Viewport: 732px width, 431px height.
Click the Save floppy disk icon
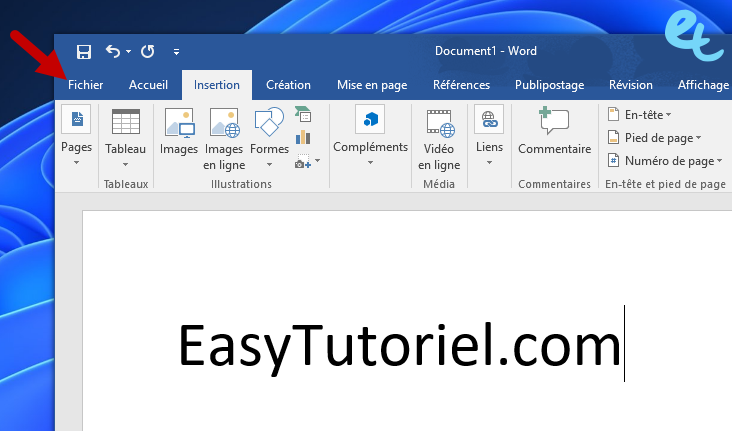point(84,51)
